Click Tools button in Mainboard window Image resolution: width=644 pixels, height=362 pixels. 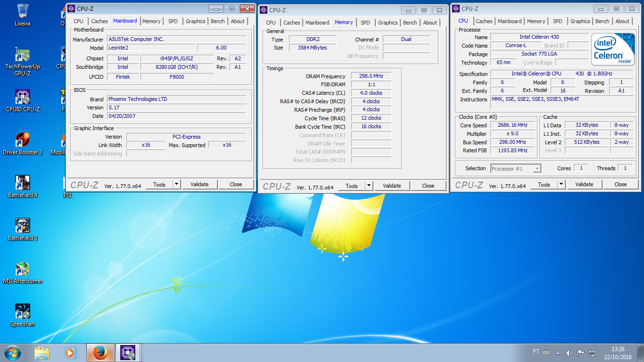click(159, 184)
